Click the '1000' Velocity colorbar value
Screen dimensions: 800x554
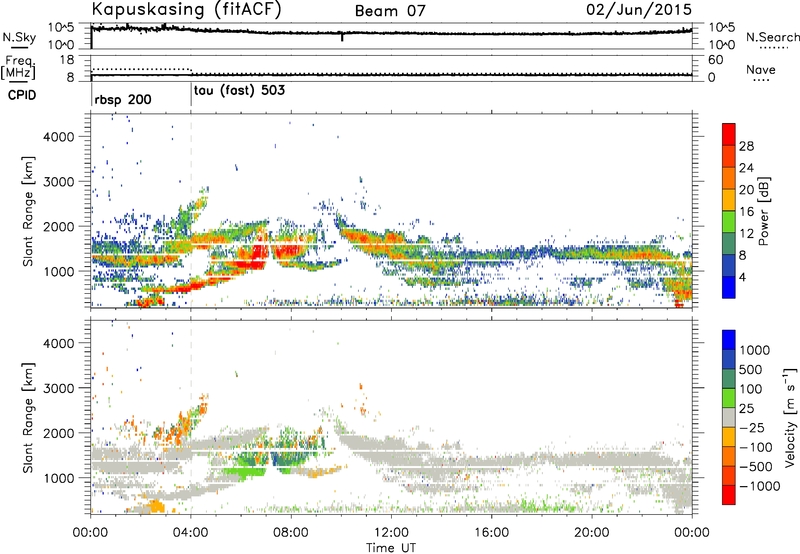pyautogui.click(x=754, y=350)
